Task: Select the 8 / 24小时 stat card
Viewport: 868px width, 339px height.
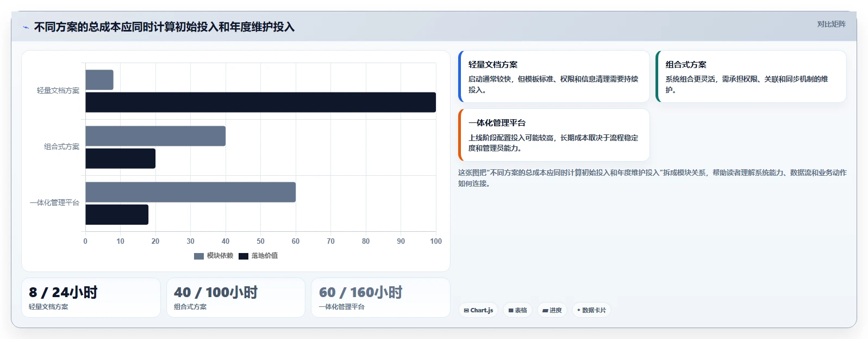Action: pos(91,298)
